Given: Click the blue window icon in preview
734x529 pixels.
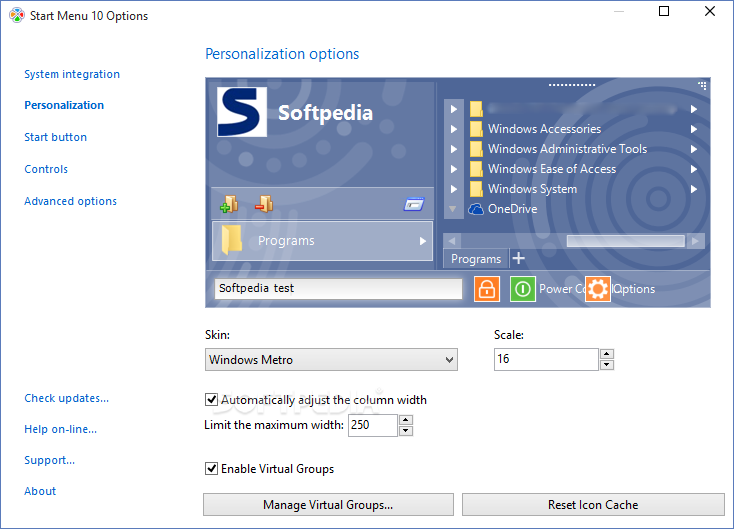Looking at the screenshot, I should click(414, 204).
